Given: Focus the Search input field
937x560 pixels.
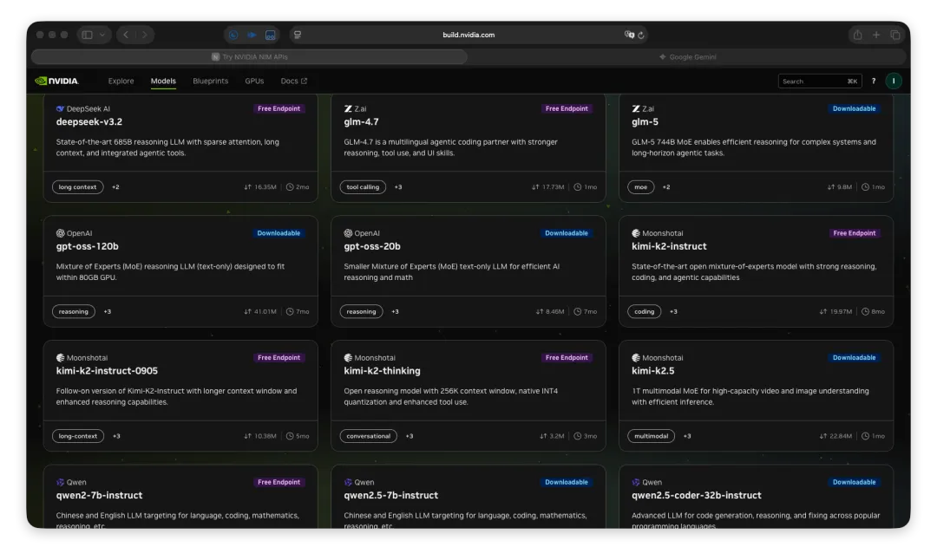Looking at the screenshot, I should pyautogui.click(x=819, y=81).
